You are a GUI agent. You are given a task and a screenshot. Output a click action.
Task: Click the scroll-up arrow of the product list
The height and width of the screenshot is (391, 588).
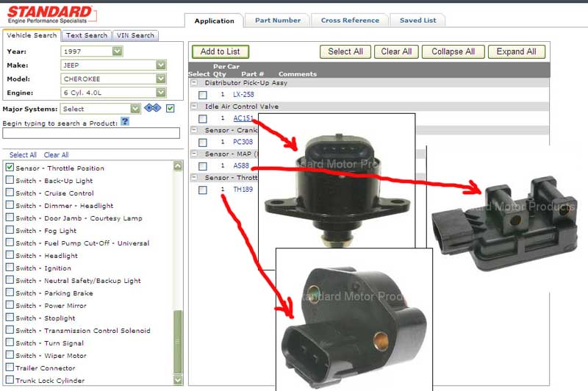click(178, 167)
